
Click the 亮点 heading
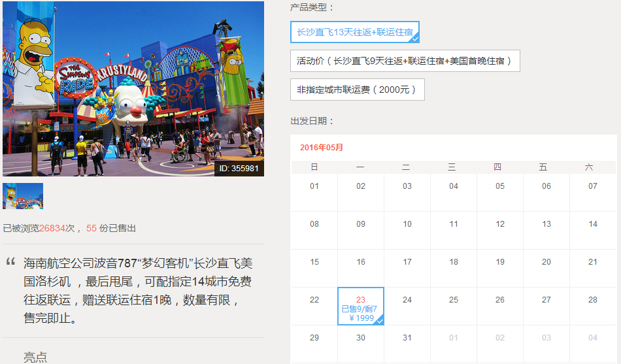[x=35, y=357]
